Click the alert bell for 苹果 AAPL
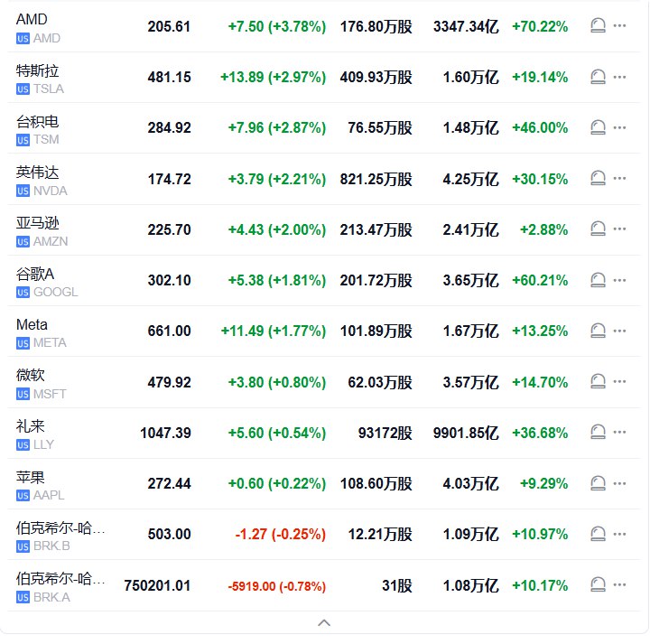Screen dimensions: 650x644 pos(598,483)
